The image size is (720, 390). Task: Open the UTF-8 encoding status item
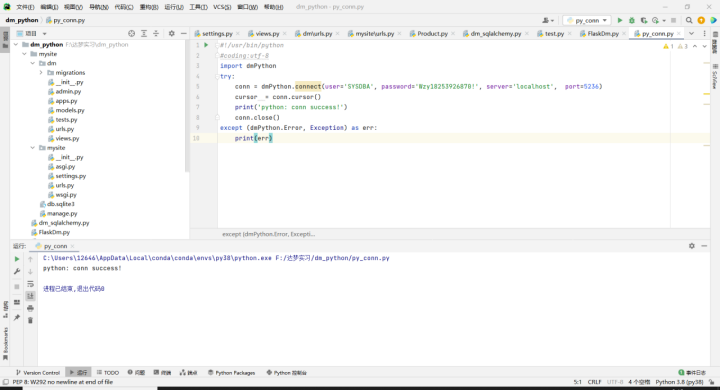pyautogui.click(x=615, y=382)
